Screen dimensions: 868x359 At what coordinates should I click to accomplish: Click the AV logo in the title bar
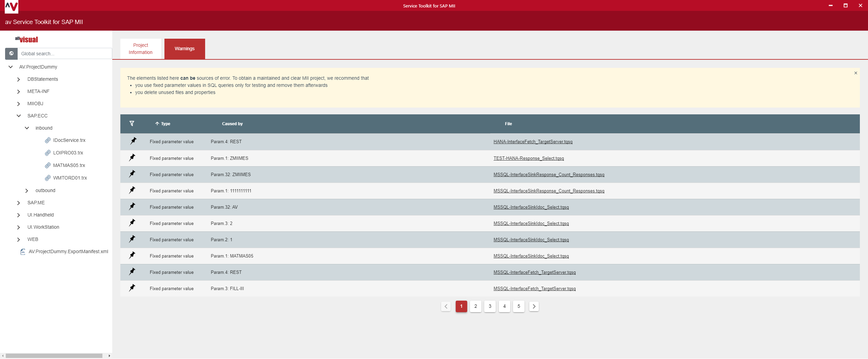[11, 6]
